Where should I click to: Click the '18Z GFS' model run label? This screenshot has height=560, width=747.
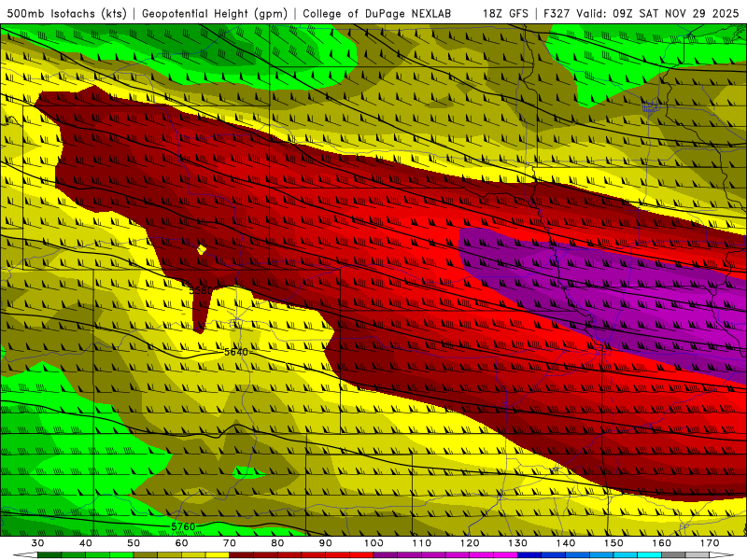(x=505, y=13)
